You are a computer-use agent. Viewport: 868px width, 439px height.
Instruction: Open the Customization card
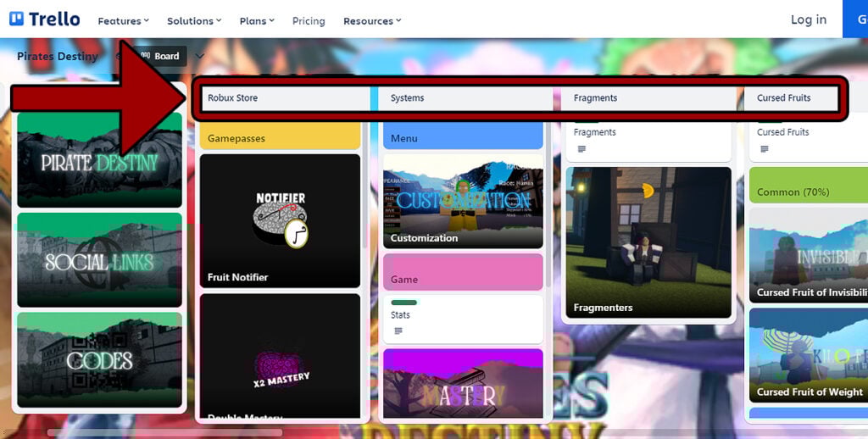click(464, 202)
